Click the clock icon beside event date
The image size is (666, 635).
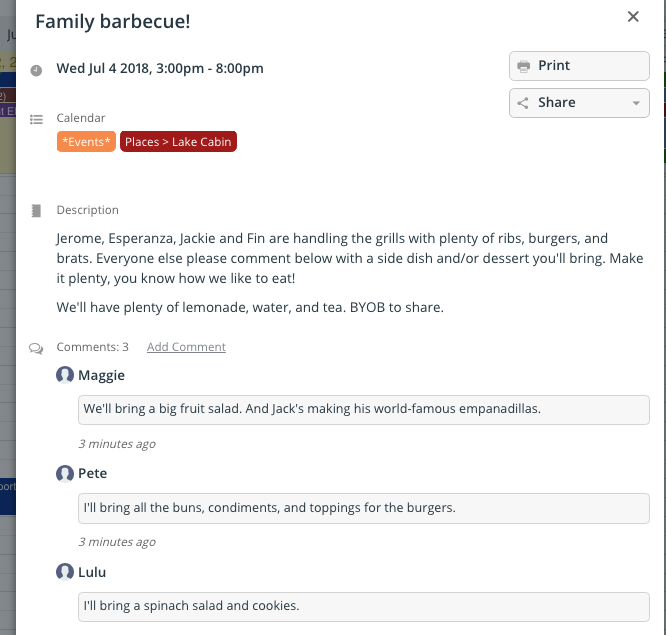36,70
